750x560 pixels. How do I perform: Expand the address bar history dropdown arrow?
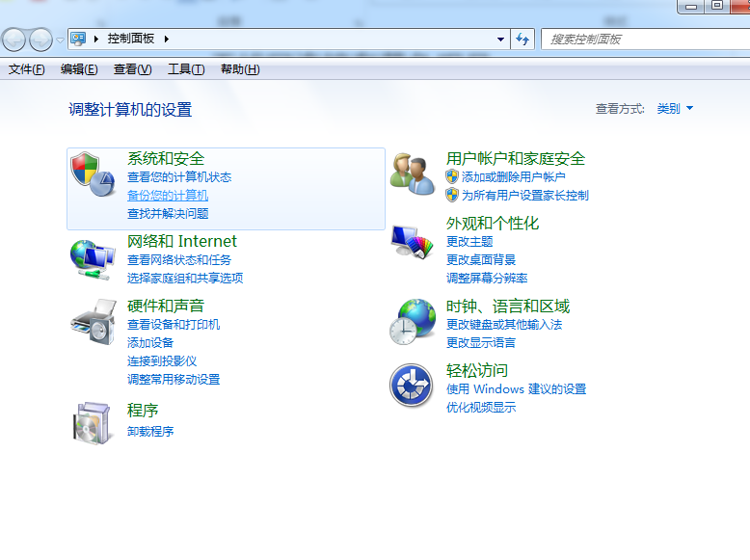tap(500, 40)
